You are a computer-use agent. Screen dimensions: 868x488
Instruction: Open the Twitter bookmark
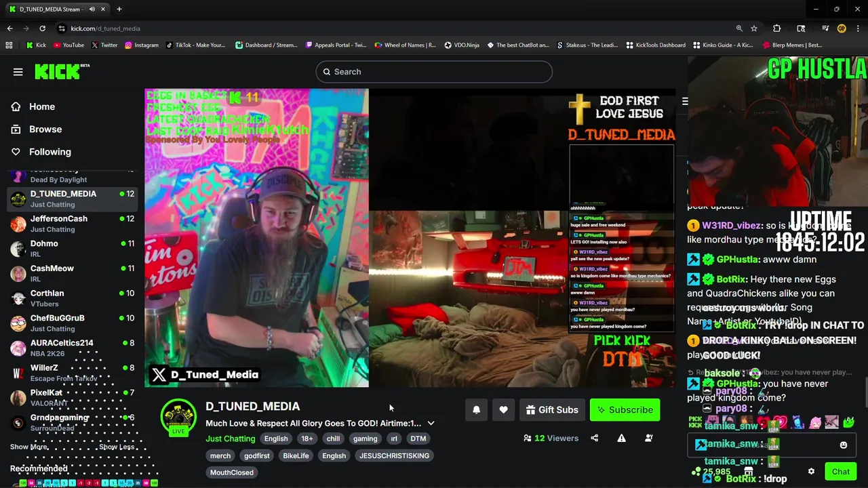click(104, 45)
